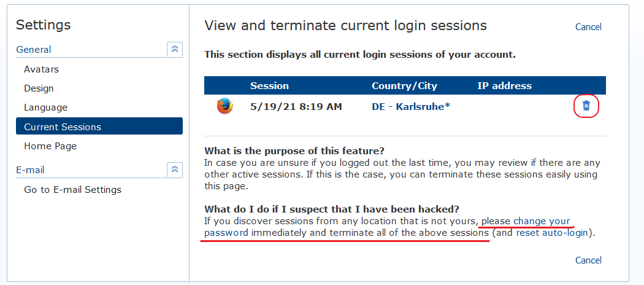Click Cancel at the top right
The image size is (644, 285).
pos(588,27)
